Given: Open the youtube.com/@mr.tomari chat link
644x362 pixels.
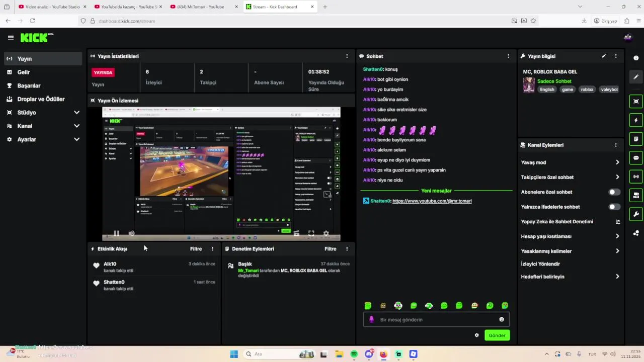Looking at the screenshot, I should [432, 201].
